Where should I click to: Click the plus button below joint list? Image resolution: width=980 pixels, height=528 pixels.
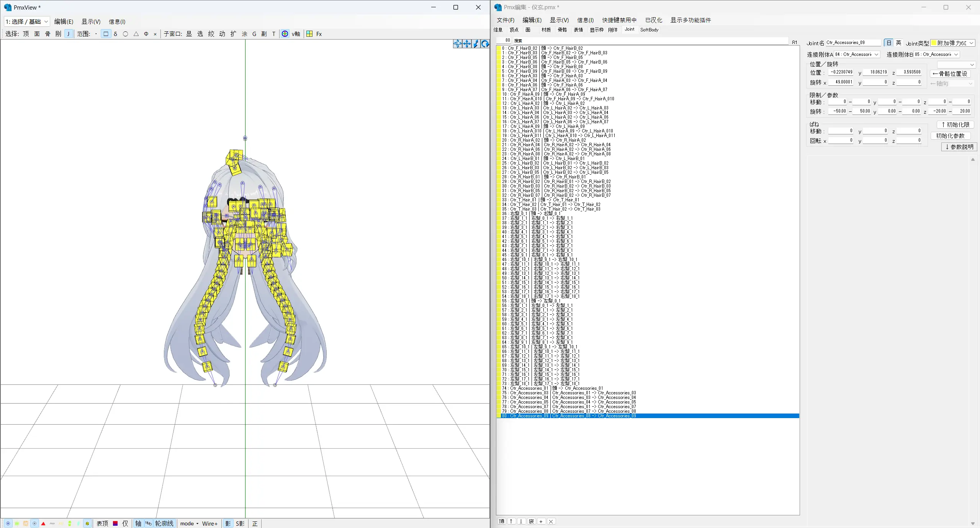click(x=541, y=521)
